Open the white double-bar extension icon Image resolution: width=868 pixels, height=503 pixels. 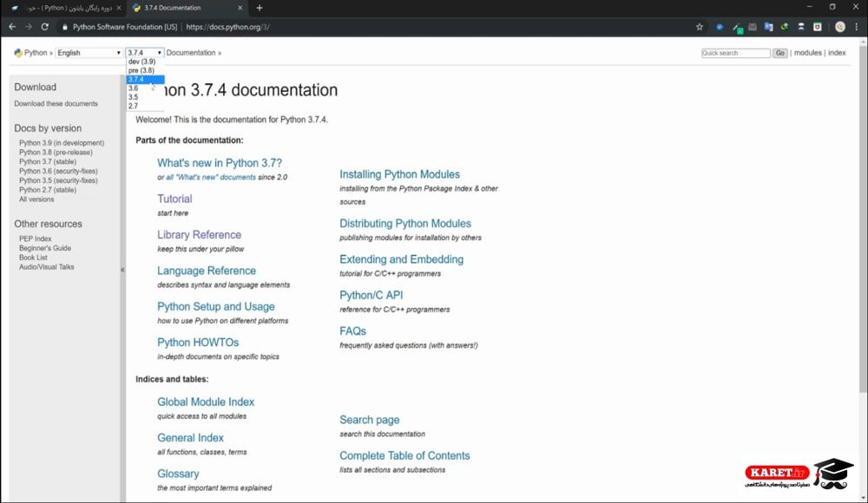tap(800, 27)
